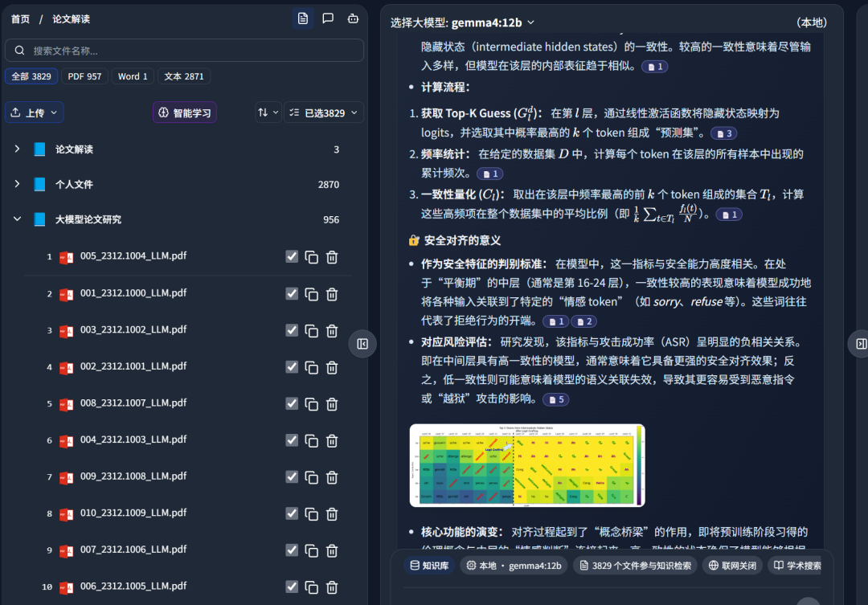Screen dimensions: 868x605
Task: Go to 首页 breadcrumb
Action: [20, 18]
